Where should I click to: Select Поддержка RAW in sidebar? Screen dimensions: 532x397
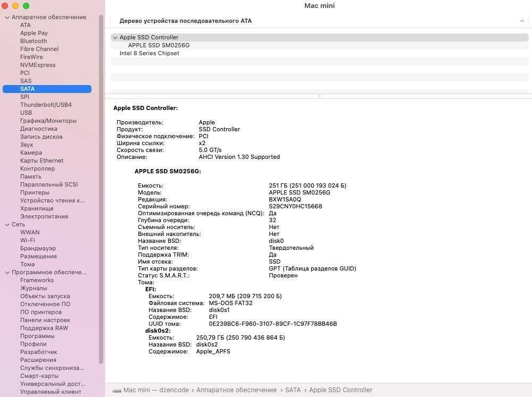pos(44,328)
